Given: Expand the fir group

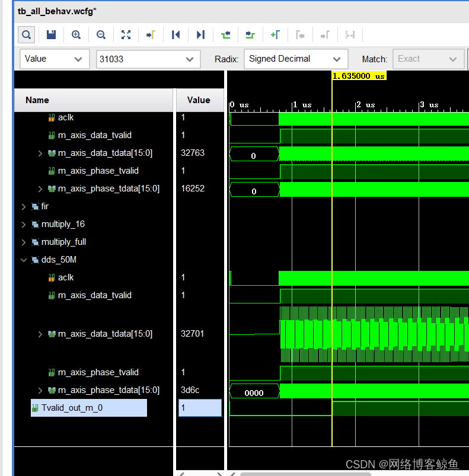Looking at the screenshot, I should pyautogui.click(x=24, y=206).
